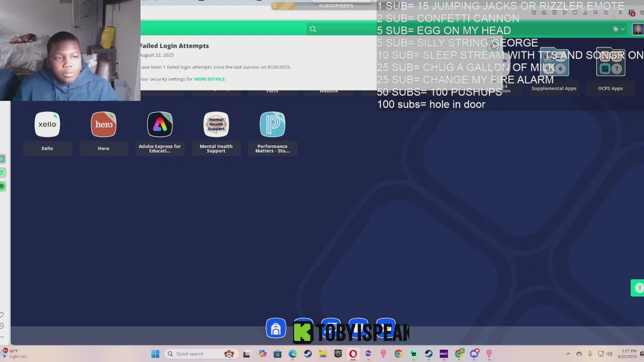Open WhatsApp in the browser sidebar
Screen dimensions: 644x362
3,173
